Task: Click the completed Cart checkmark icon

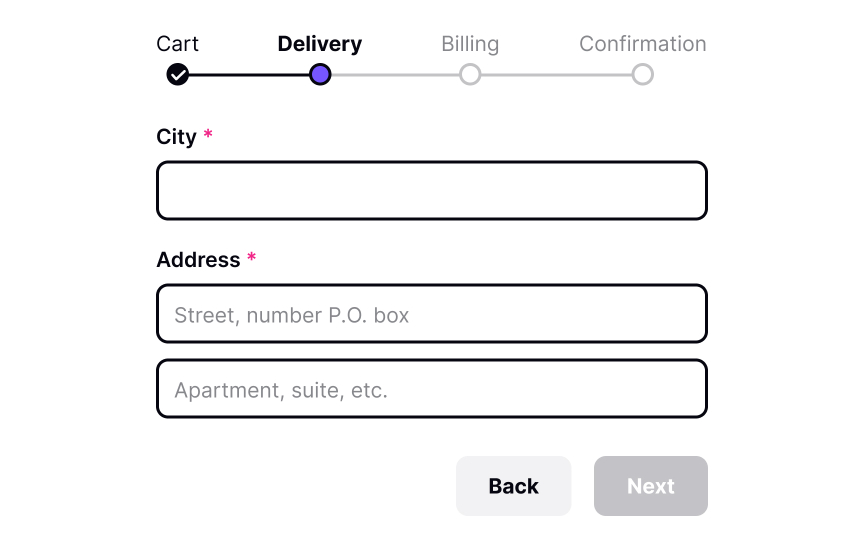Action: 177,74
